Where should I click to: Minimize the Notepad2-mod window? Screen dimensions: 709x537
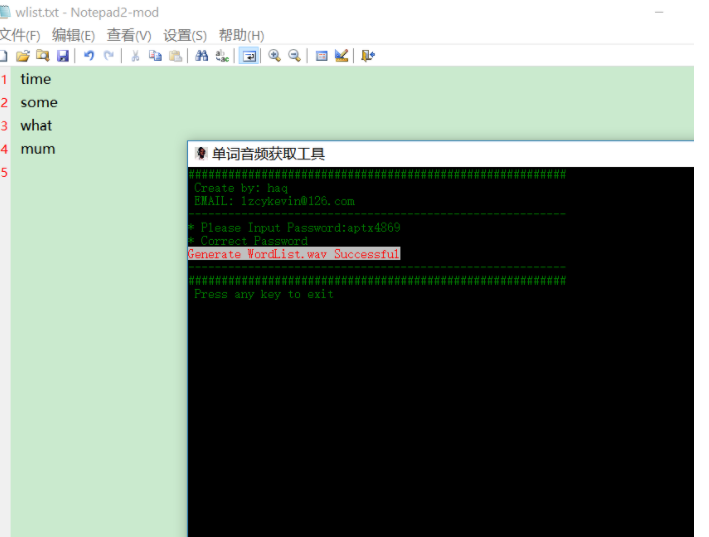[659, 12]
